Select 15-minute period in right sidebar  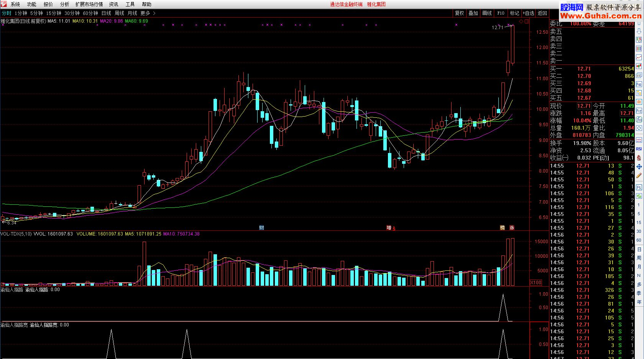pos(639,222)
